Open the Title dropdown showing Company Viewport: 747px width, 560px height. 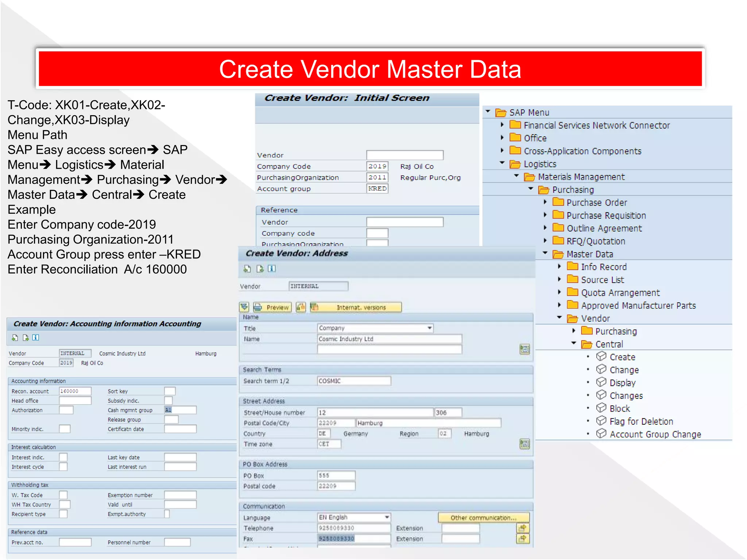pyautogui.click(x=430, y=328)
